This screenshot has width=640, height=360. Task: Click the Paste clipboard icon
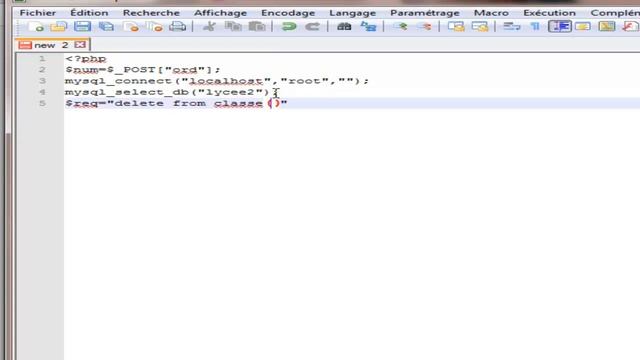257,27
